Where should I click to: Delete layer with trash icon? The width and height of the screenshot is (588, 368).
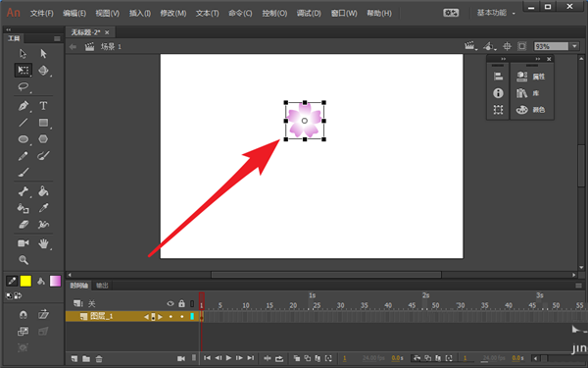coord(99,358)
